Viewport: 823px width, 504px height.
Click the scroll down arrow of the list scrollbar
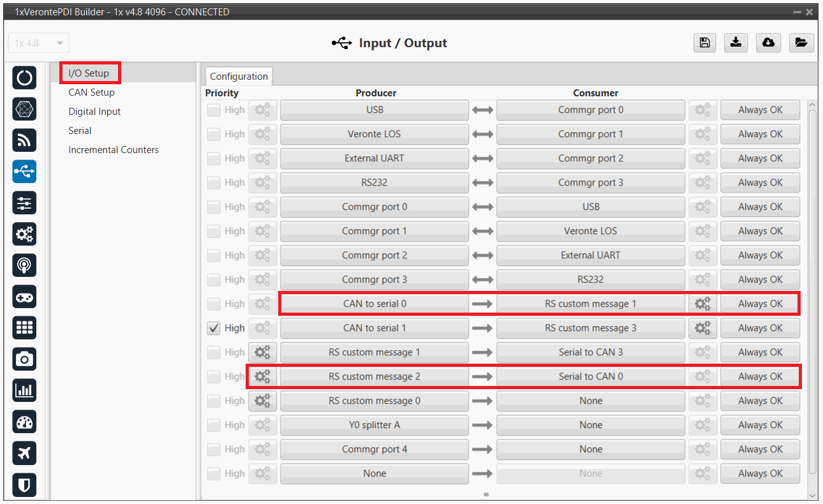tap(812, 496)
